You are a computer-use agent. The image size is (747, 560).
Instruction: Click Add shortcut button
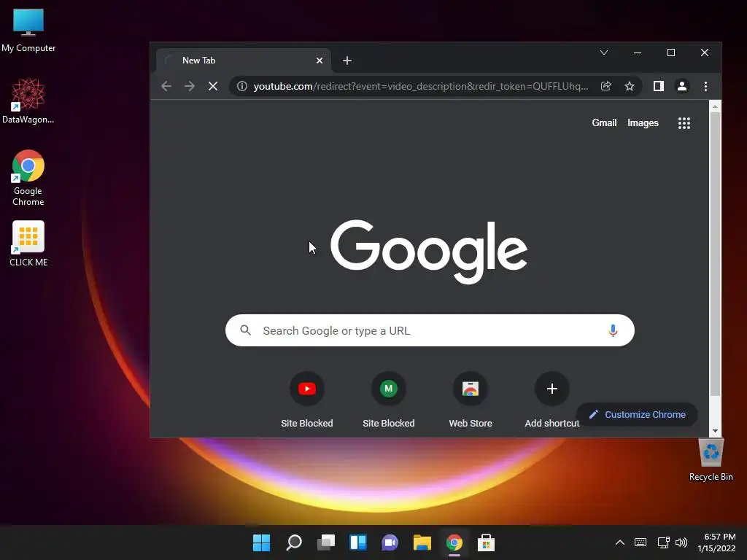point(552,400)
